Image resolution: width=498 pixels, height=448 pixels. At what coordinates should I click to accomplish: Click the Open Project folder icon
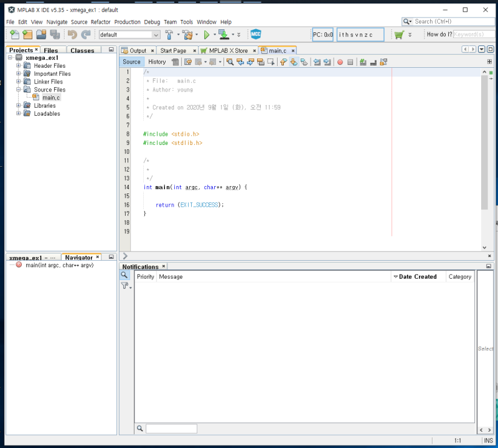click(40, 35)
